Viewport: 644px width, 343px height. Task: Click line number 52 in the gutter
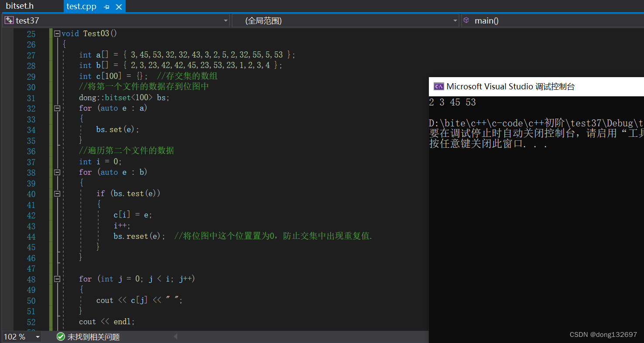click(x=31, y=322)
